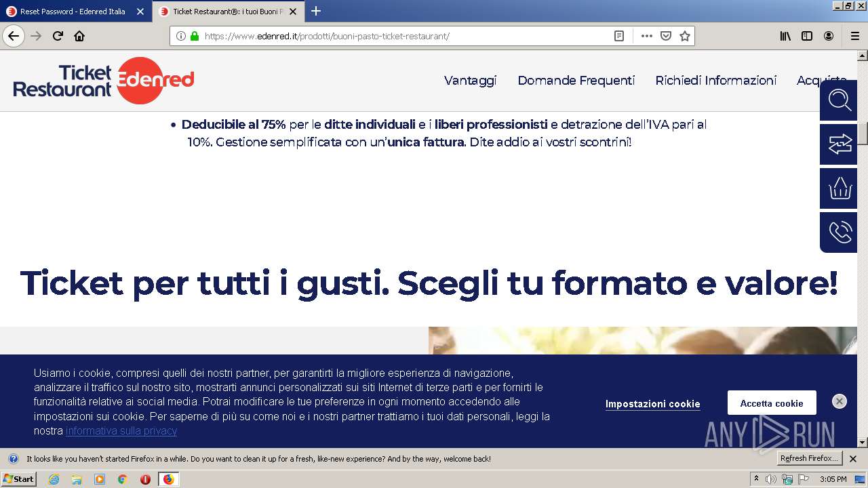Viewport: 868px width, 488px height.
Task: Close the Ticket Restaurant tab
Action: (x=294, y=12)
